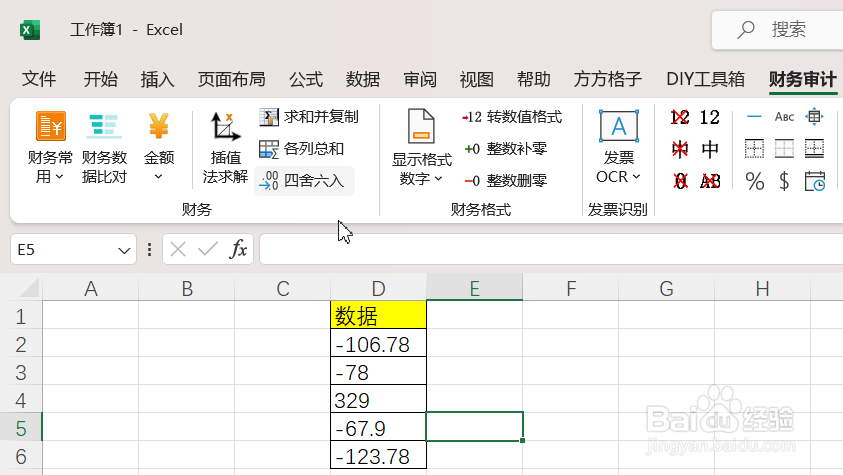This screenshot has height=475, width=843.
Task: Select column E header
Action: tap(475, 289)
